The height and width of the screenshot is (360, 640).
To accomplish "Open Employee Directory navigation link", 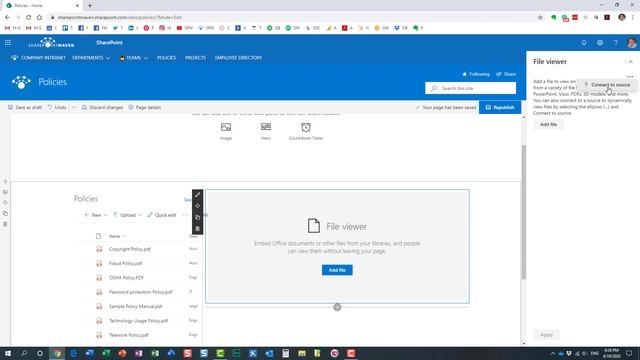I will coord(238,58).
